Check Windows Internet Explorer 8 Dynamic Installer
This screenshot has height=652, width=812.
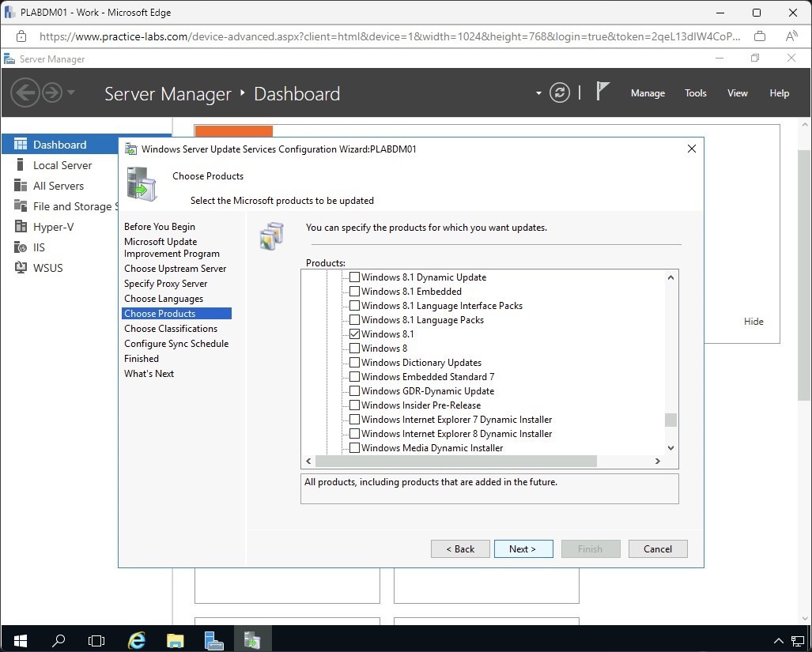tap(355, 434)
